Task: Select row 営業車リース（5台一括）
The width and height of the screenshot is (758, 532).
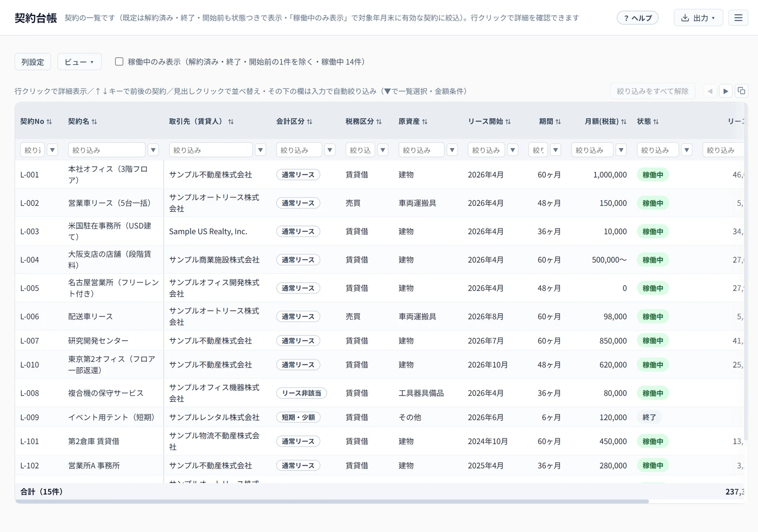Action: [379, 203]
